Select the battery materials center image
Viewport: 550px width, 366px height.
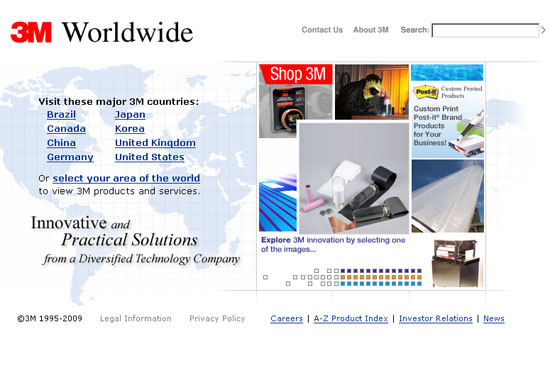coord(354,178)
